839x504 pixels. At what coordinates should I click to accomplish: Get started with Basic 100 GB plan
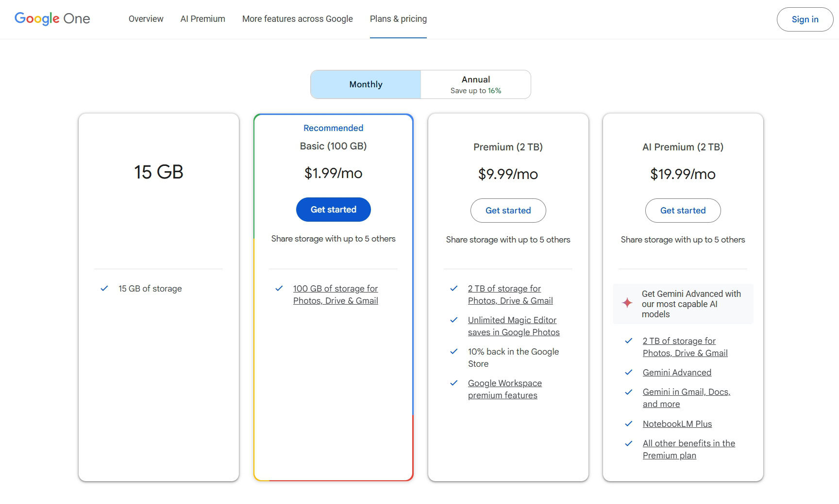(x=333, y=210)
